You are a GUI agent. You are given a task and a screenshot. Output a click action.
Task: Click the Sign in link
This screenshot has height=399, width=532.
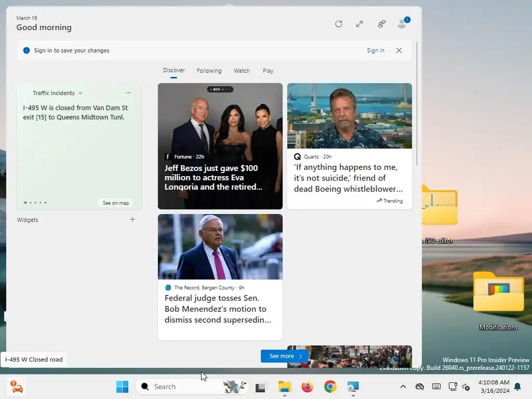coord(376,50)
